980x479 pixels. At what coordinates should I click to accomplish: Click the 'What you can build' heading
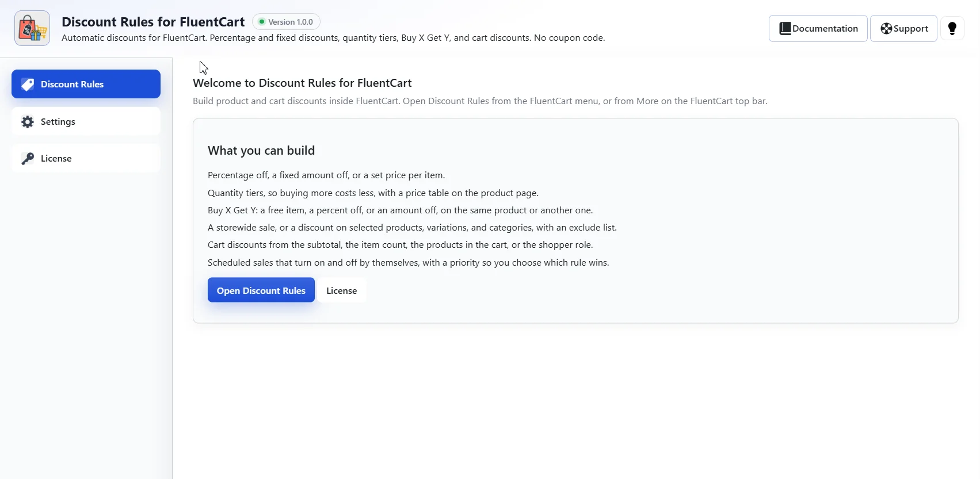point(261,151)
